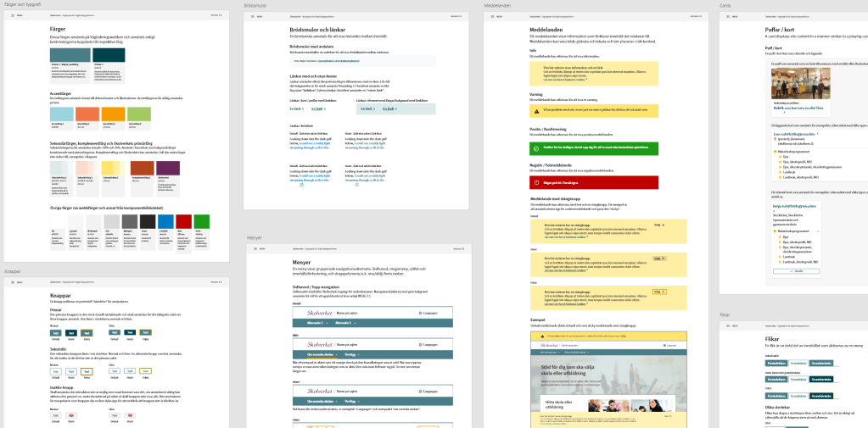This screenshot has height=428, width=868.
Task: Click the cafeteria photo in the Puff card
Action: point(799,82)
